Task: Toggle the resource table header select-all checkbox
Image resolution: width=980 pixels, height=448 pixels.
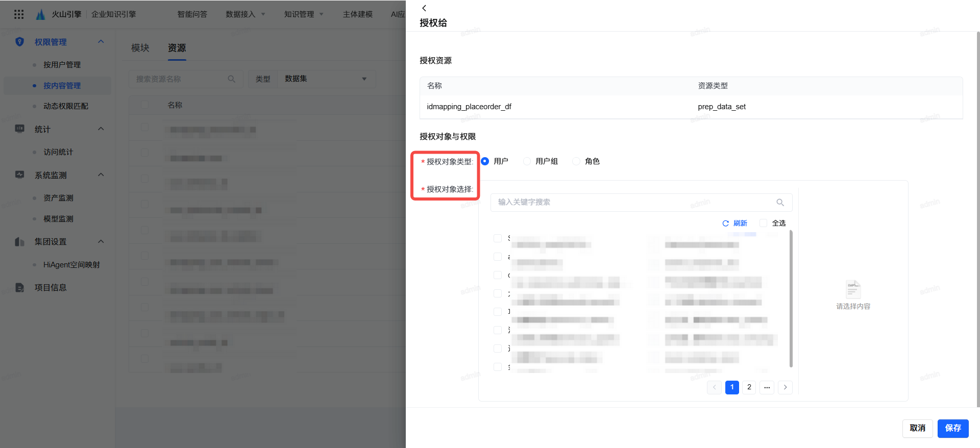Action: pyautogui.click(x=145, y=105)
